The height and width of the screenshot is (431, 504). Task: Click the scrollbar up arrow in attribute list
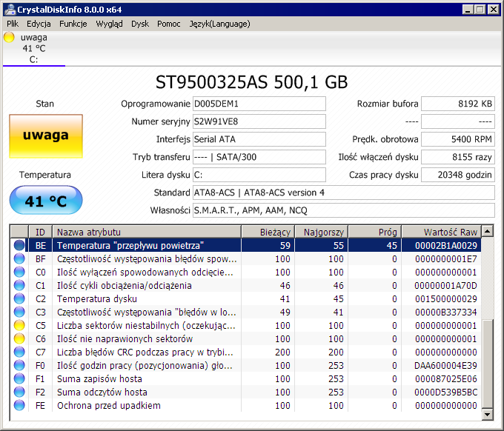488,231
